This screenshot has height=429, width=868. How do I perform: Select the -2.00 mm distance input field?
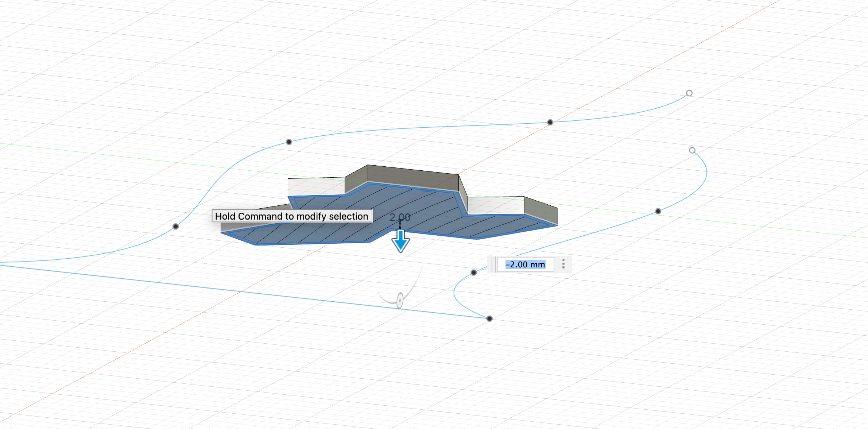[x=526, y=264]
